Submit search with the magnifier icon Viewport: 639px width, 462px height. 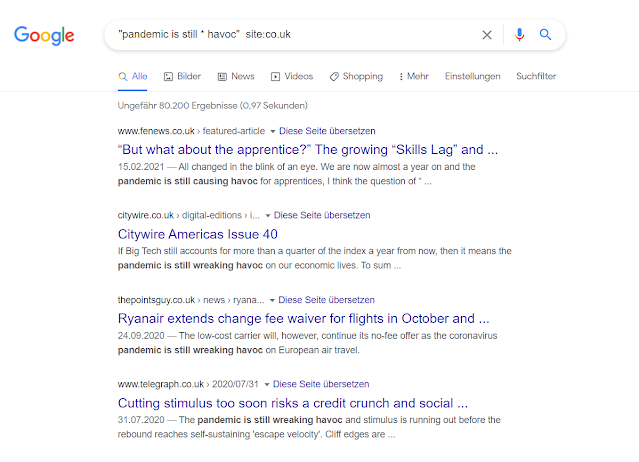(545, 35)
